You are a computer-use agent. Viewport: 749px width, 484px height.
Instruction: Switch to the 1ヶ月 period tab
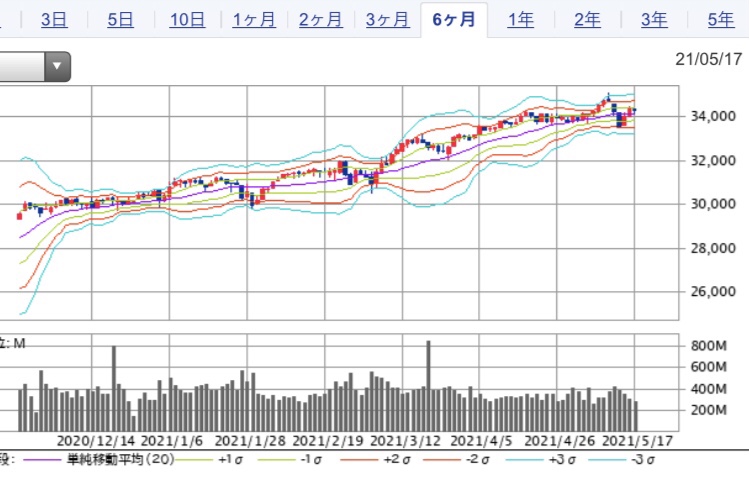[x=254, y=20]
